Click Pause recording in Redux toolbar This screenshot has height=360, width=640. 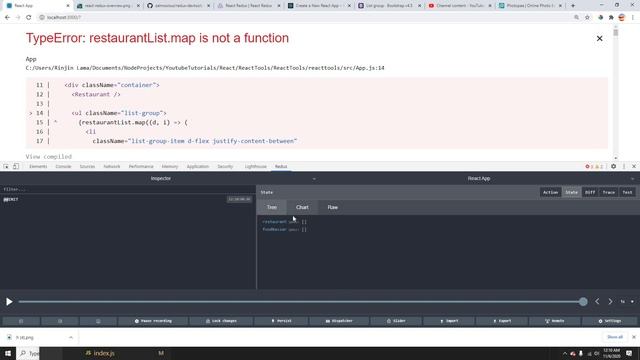(153, 321)
